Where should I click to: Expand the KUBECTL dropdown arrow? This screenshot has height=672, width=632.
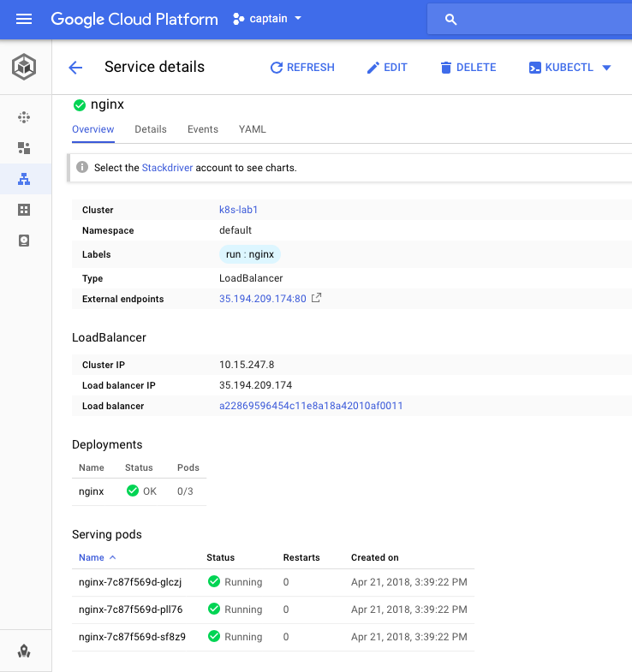[606, 68]
